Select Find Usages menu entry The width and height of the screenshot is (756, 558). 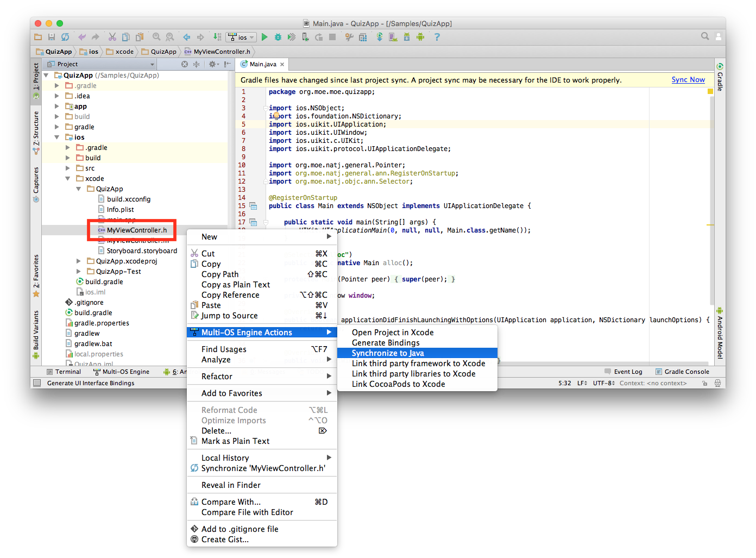262,349
